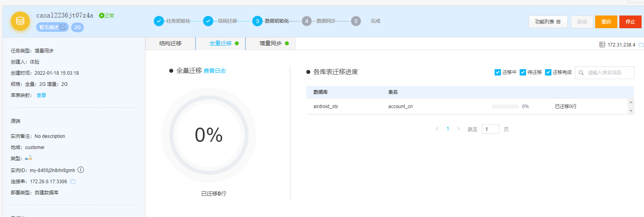This screenshot has width=644, height=217.
Task: Go to previous page with left chevron
Action: [437, 129]
